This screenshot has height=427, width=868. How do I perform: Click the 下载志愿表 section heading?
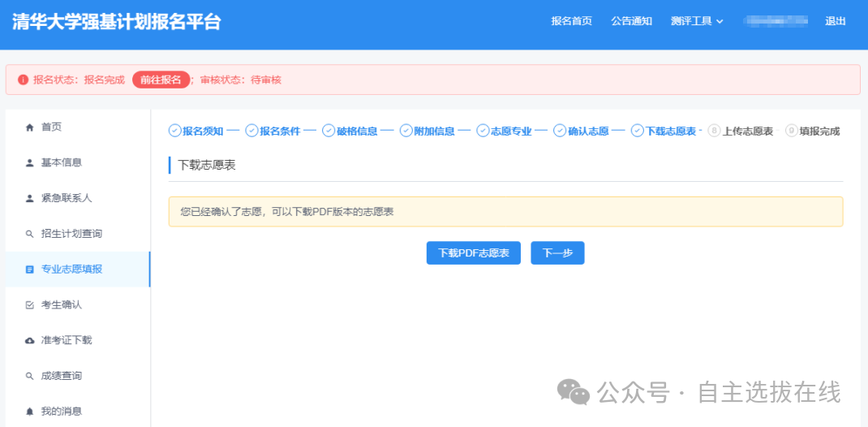[207, 165]
